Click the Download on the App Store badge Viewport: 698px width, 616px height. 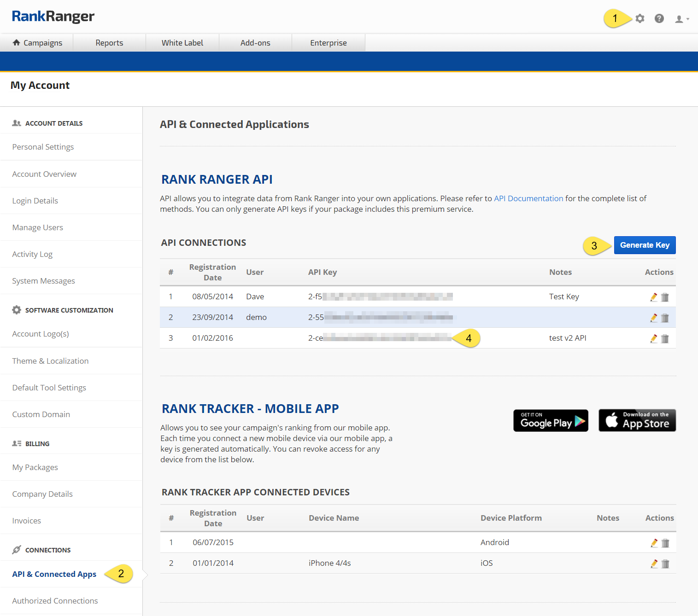[637, 420]
